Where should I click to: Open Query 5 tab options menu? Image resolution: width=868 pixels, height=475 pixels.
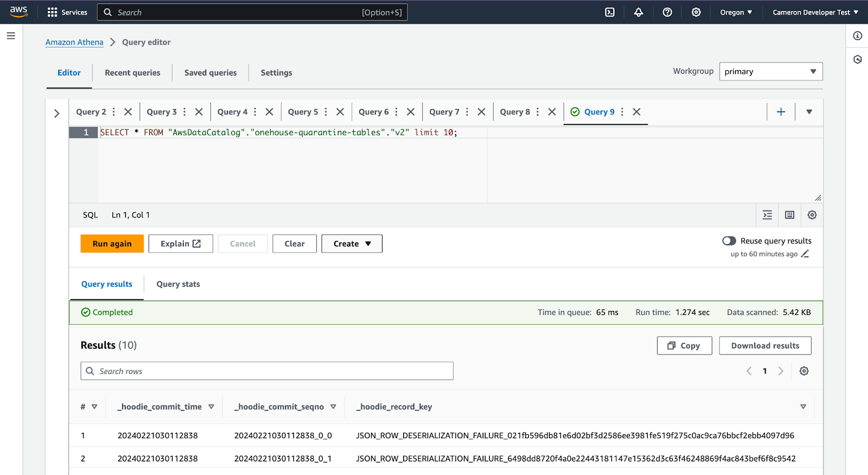tap(325, 112)
